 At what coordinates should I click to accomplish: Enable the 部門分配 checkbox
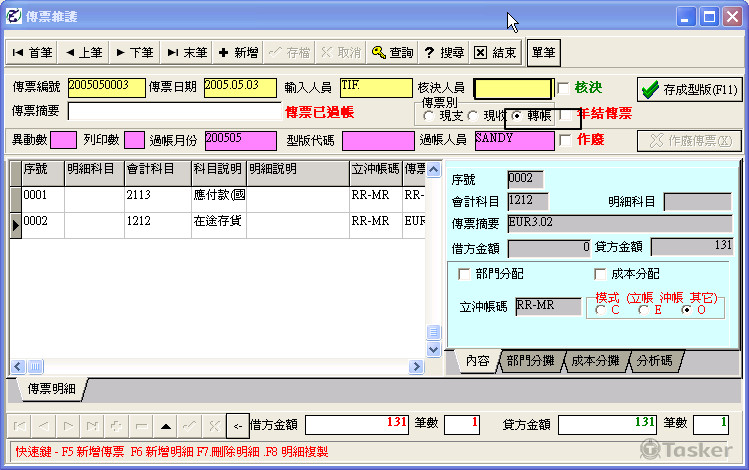click(x=464, y=274)
